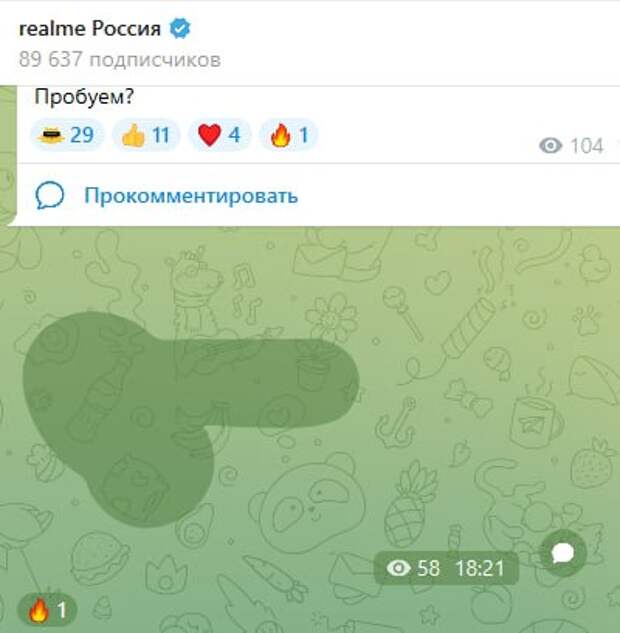Toggle the thumbs up reaction with 11
Screen dimensions: 620x633
point(145,135)
